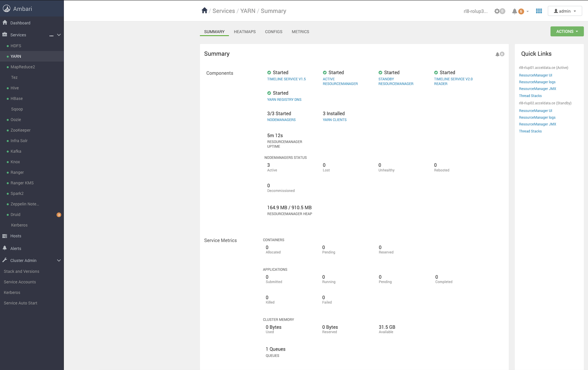The width and height of the screenshot is (588, 370).
Task: Go to home via breadcrumb house icon
Action: pos(204,11)
